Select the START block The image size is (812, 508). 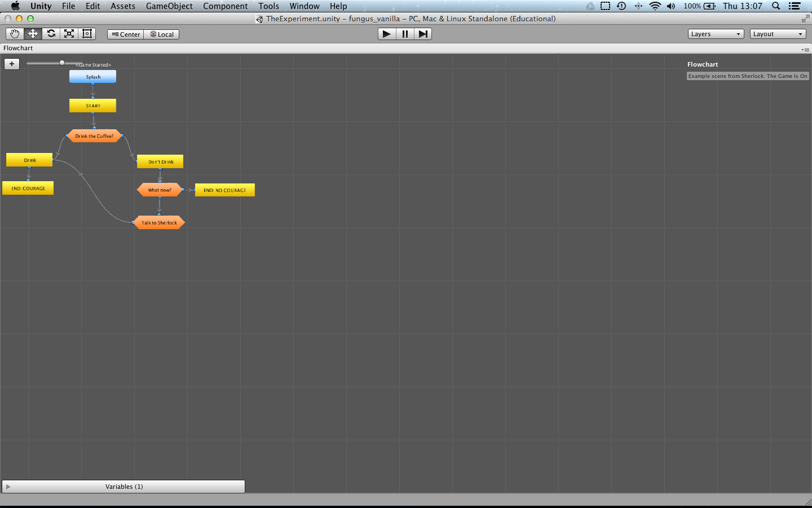point(93,106)
